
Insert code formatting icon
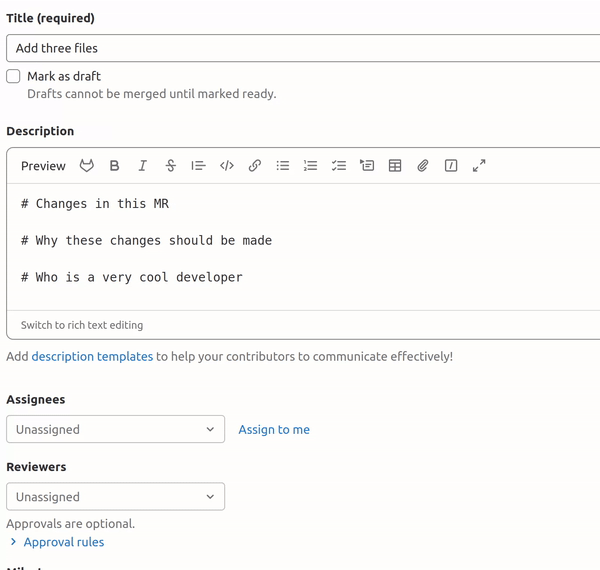point(227,166)
